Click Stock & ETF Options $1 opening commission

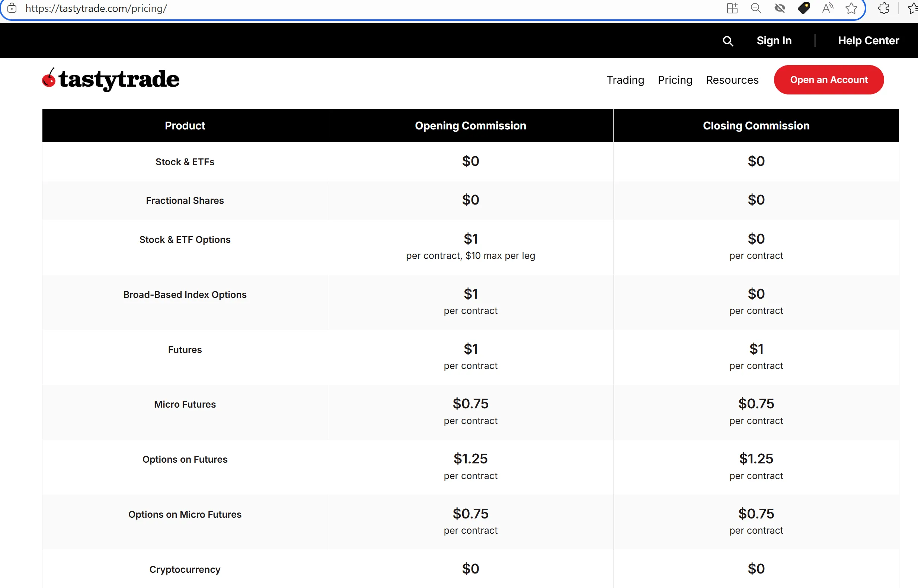point(470,239)
